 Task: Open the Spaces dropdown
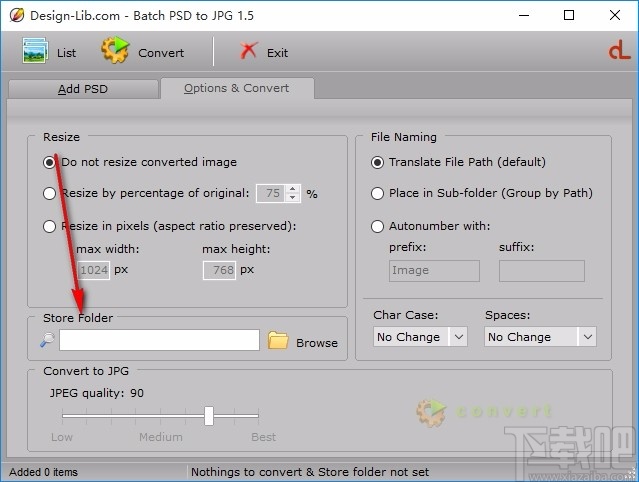coord(540,337)
